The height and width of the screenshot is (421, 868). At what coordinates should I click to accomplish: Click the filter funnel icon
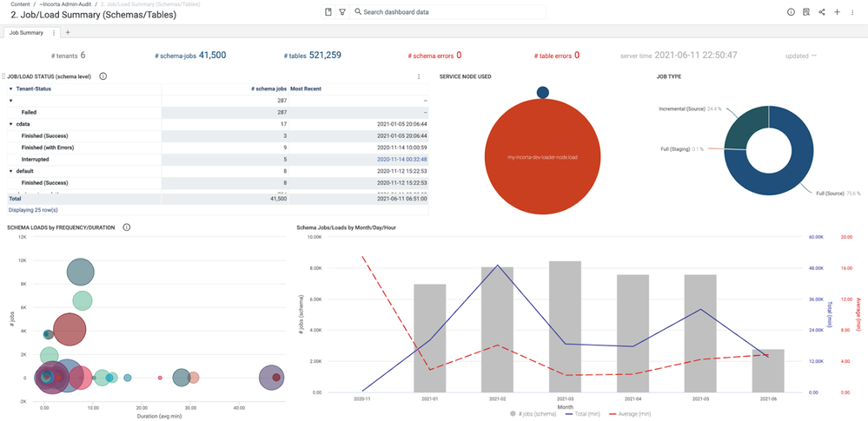click(342, 12)
